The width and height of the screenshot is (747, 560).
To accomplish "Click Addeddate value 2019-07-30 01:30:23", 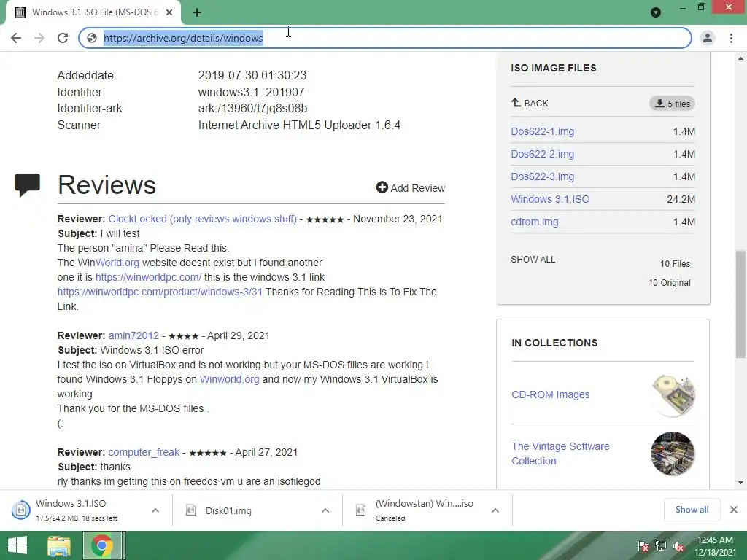I will [x=252, y=76].
